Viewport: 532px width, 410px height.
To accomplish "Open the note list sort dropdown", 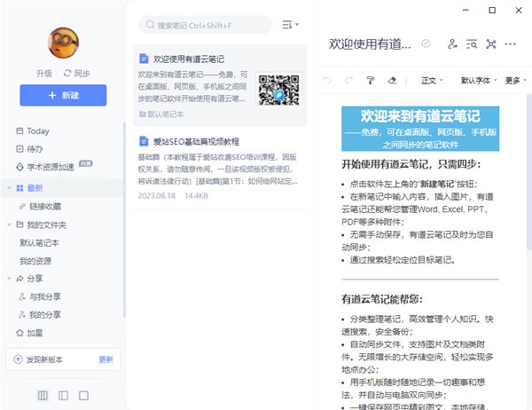I will pos(291,25).
